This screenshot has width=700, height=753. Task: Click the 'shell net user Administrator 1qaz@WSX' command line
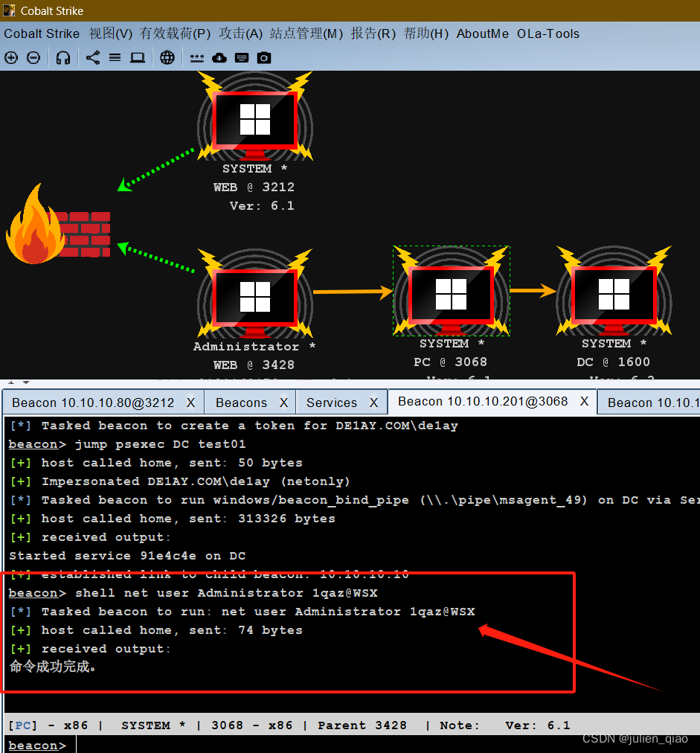(x=226, y=593)
